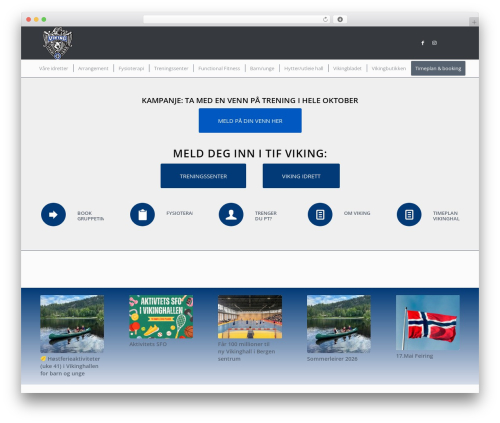Click the browser download indicator icon
This screenshot has height=423, width=500.
coord(340,19)
